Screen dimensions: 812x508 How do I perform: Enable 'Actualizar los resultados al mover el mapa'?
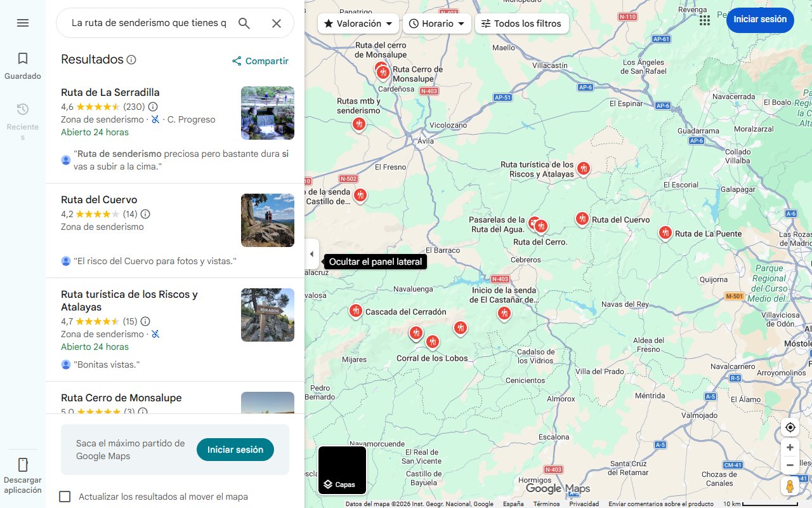pos(65,496)
